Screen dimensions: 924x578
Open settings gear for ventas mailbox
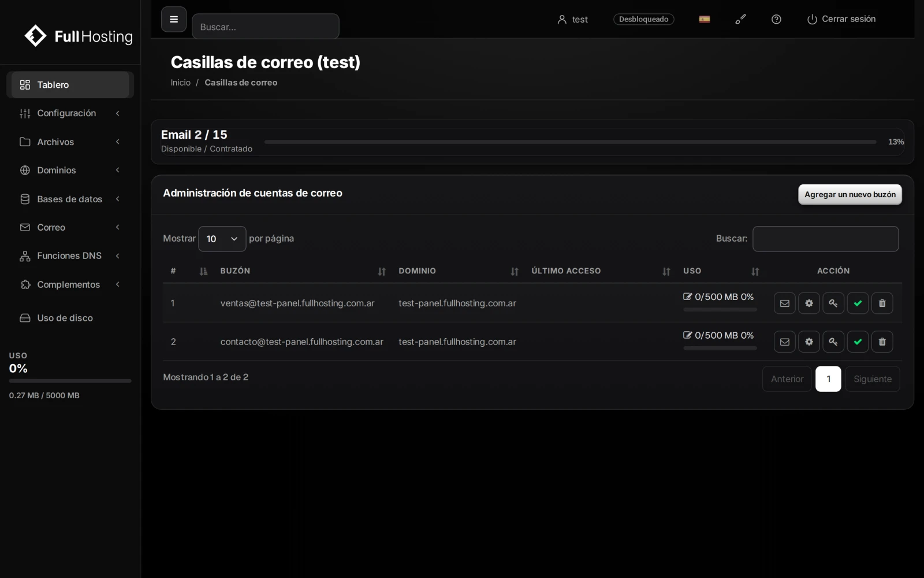809,303
